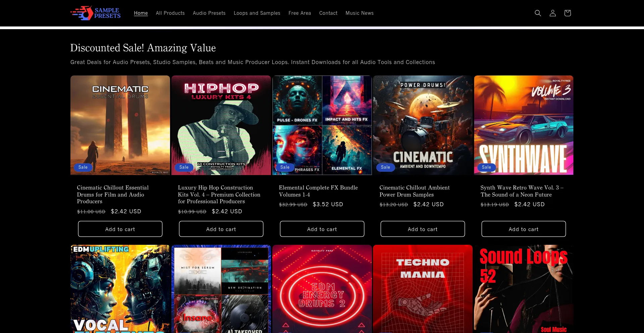Image resolution: width=644 pixels, height=333 pixels.
Task: Click the Cinematic Essential Drums cover image
Action: pyautogui.click(x=120, y=125)
